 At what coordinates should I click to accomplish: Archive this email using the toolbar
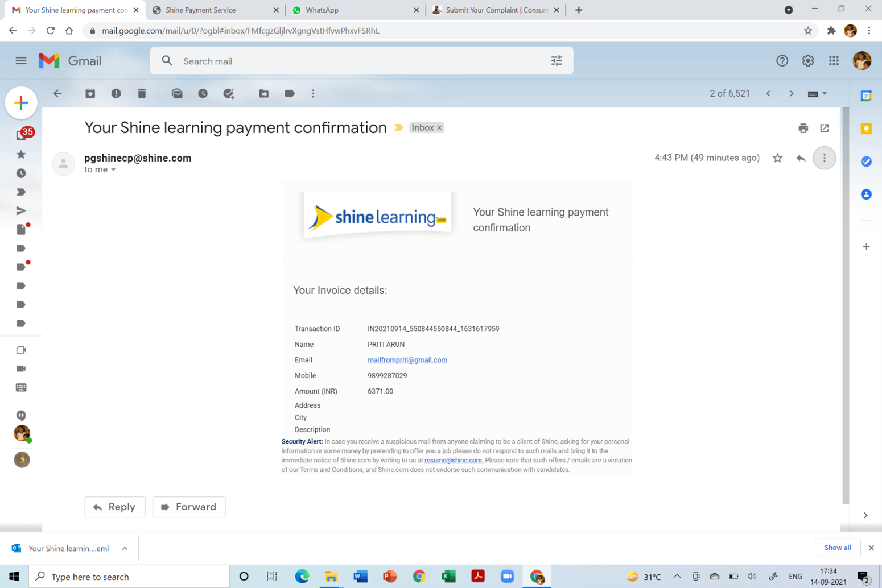click(90, 94)
